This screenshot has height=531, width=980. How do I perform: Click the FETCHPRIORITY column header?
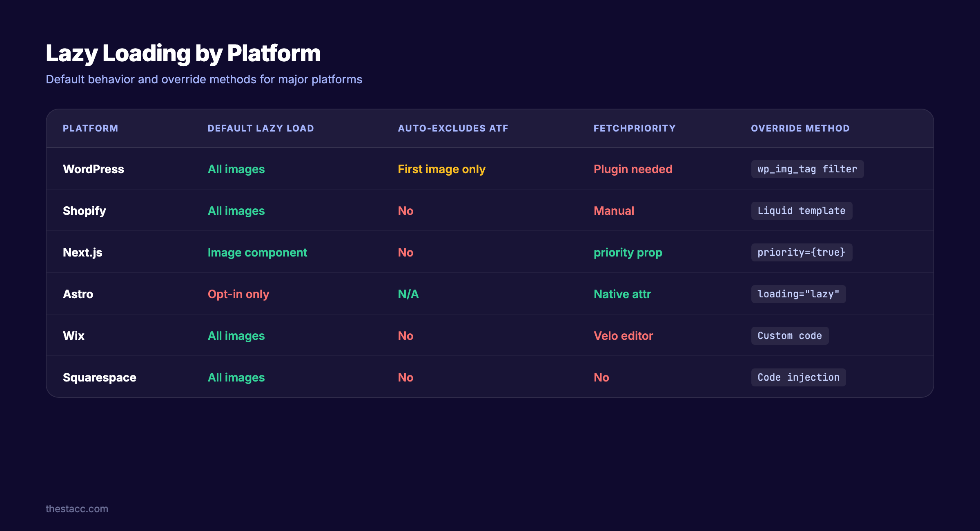[635, 128]
